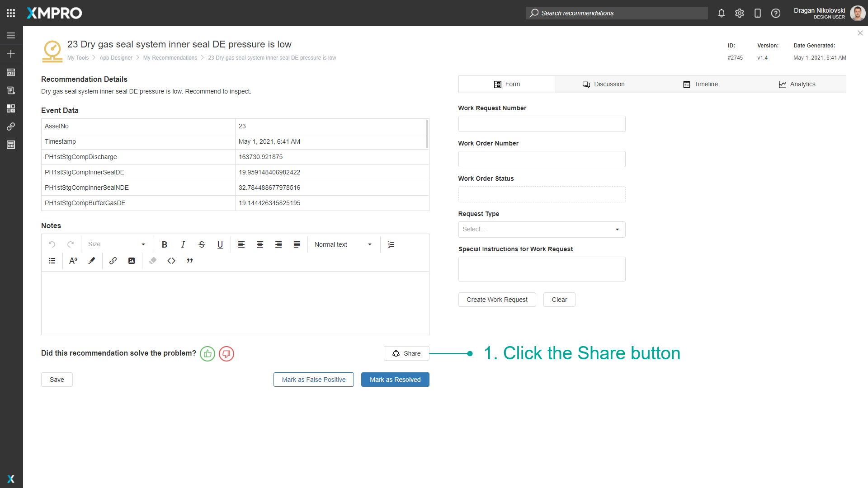The height and width of the screenshot is (488, 868).
Task: Open the notifications bell
Action: point(722,13)
